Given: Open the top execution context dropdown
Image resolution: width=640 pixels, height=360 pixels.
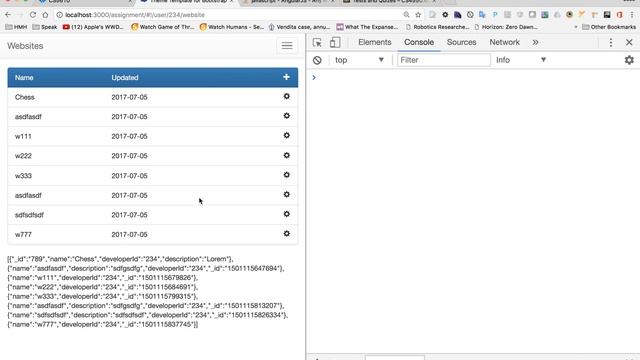Looking at the screenshot, I should click(x=359, y=60).
